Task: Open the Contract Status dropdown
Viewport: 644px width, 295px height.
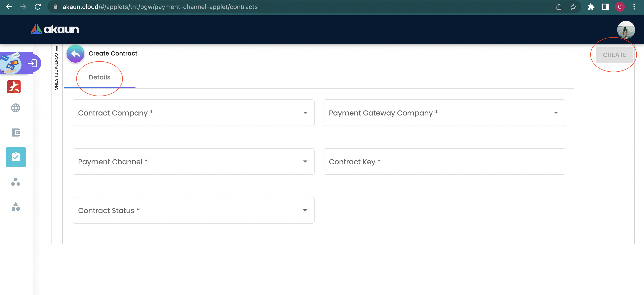Action: point(193,210)
